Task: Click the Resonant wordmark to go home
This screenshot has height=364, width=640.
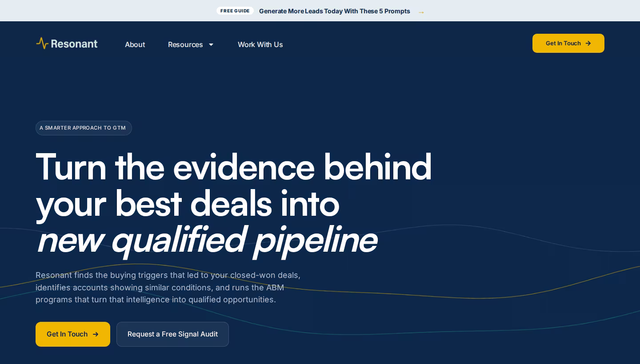Action: point(74,44)
